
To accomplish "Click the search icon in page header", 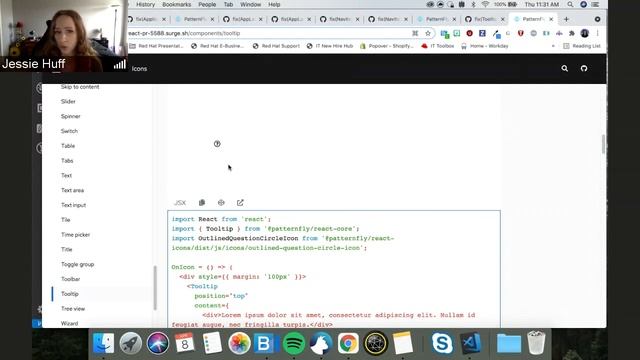I will coord(564,69).
